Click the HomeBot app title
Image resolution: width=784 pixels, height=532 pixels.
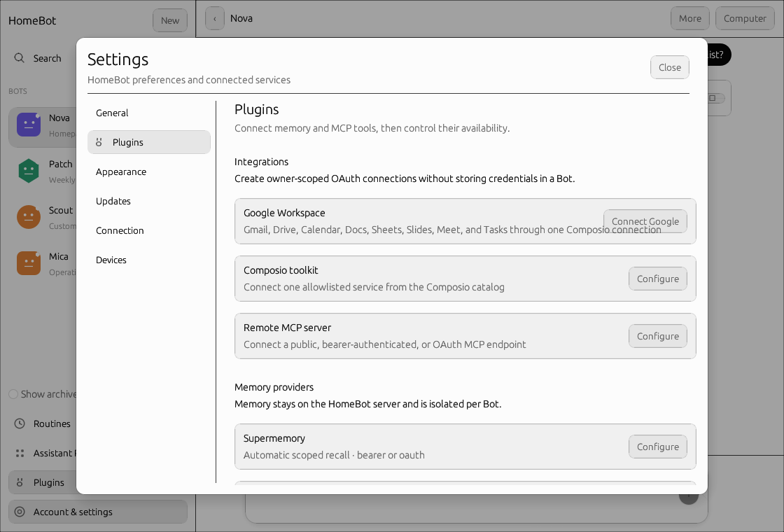click(x=32, y=20)
